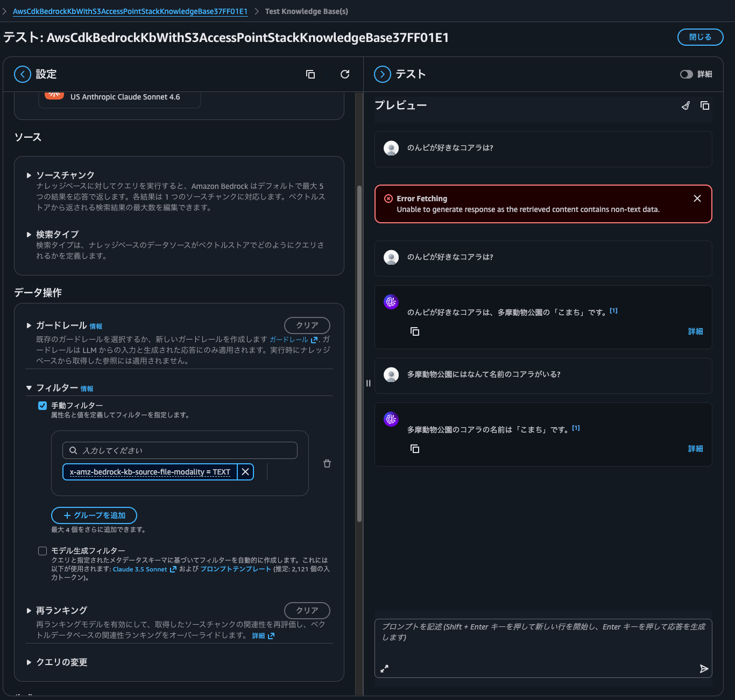735x700 pixels.
Task: Click the panel splitter handle between 設定 and テスト
Action: (x=369, y=383)
